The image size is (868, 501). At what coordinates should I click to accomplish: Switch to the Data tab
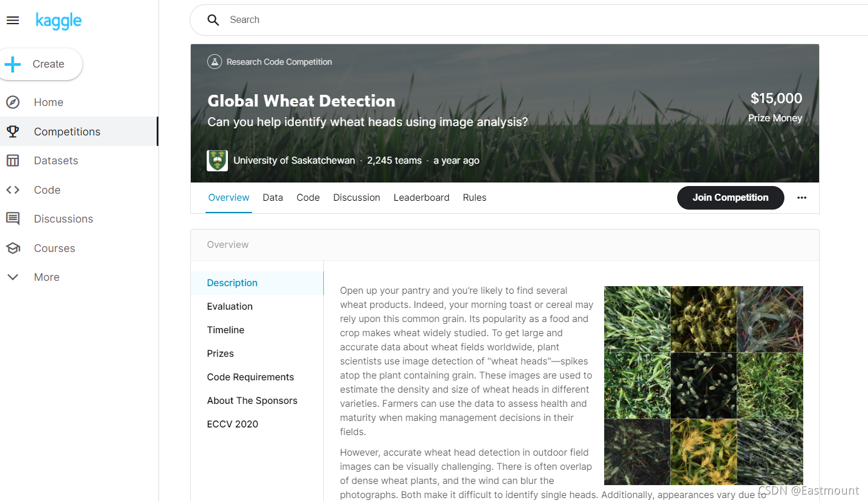[x=273, y=198]
